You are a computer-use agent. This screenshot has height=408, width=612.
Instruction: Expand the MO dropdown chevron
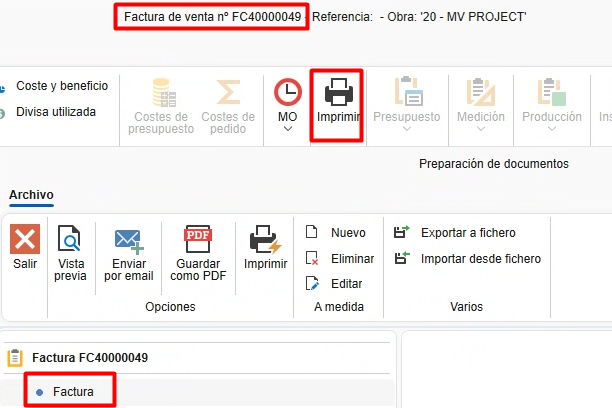(x=288, y=129)
